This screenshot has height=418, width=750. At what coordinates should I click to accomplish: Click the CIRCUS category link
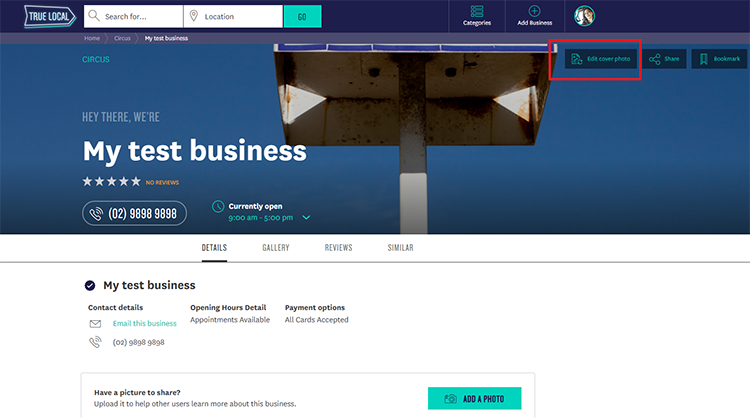coord(96,59)
